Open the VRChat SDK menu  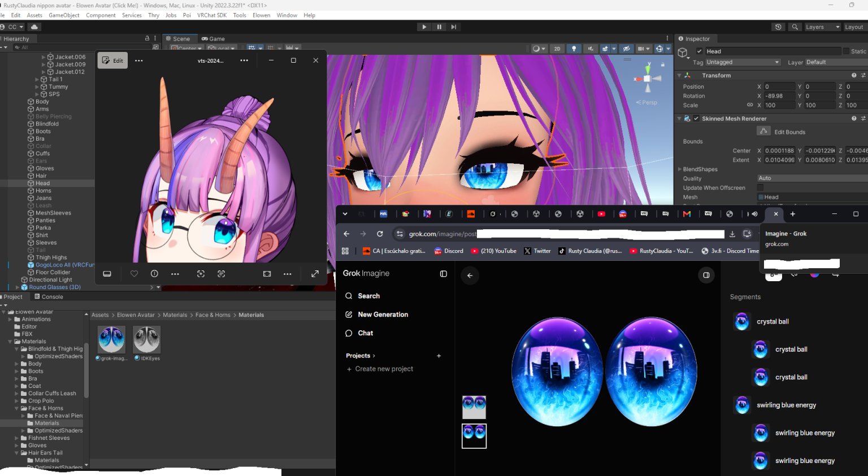tap(212, 15)
